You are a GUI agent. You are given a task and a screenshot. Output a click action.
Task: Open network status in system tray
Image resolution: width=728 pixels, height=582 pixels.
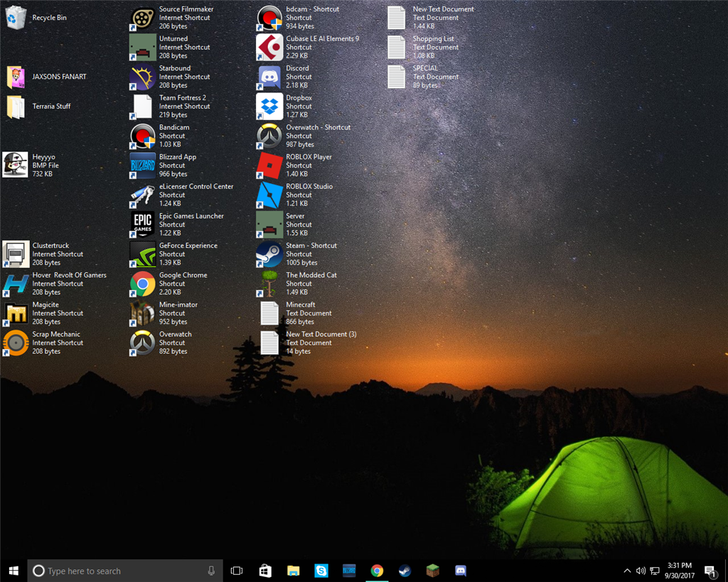(655, 571)
